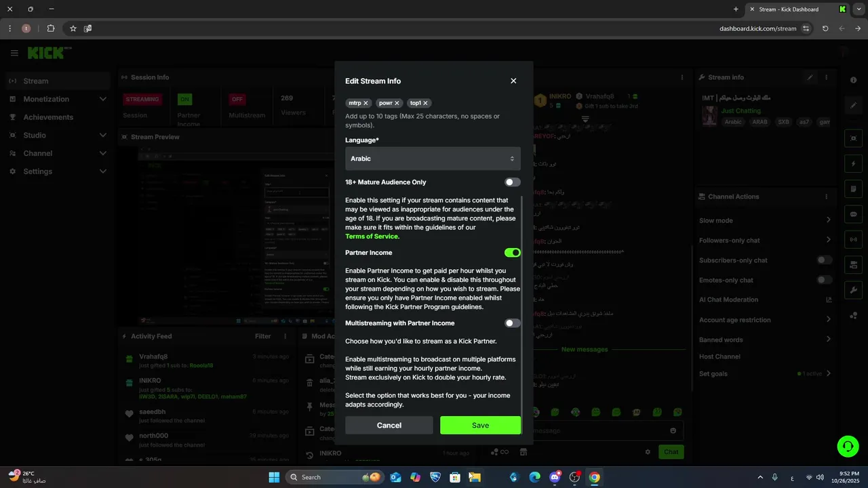
Task: Remove the powr tag
Action: (397, 103)
